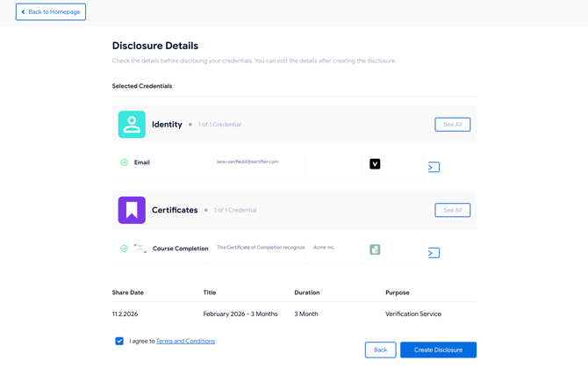Click the black V issuer logo
This screenshot has height=368, width=588.
click(375, 163)
